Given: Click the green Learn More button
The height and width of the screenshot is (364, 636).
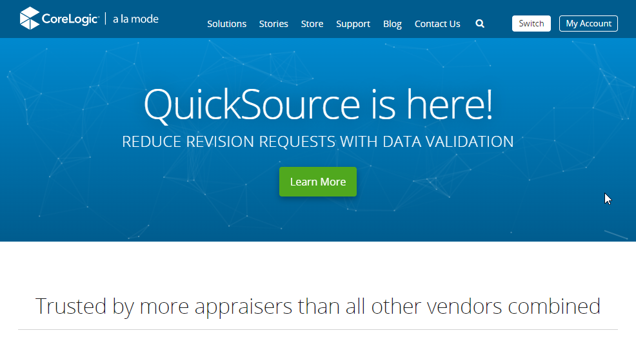Looking at the screenshot, I should (317, 182).
